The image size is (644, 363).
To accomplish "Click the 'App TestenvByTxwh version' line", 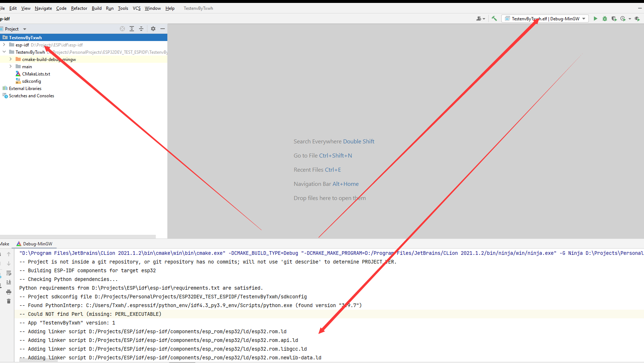I will [x=67, y=323].
